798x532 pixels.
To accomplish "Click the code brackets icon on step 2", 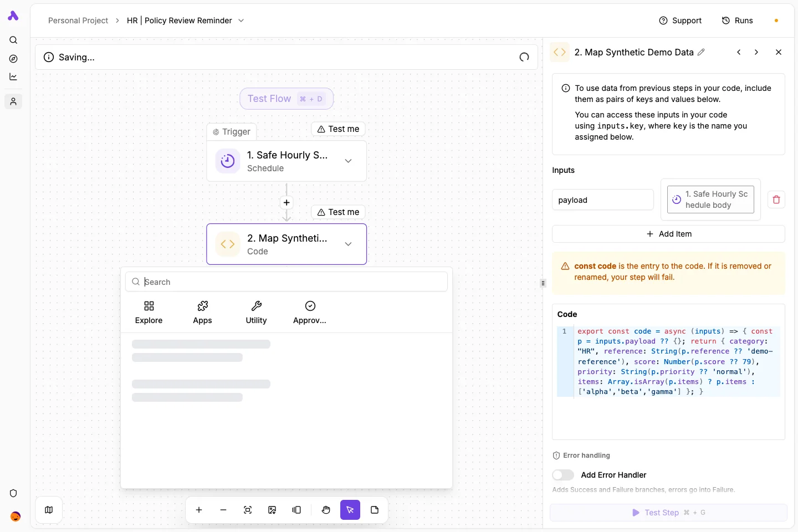I will (x=228, y=244).
